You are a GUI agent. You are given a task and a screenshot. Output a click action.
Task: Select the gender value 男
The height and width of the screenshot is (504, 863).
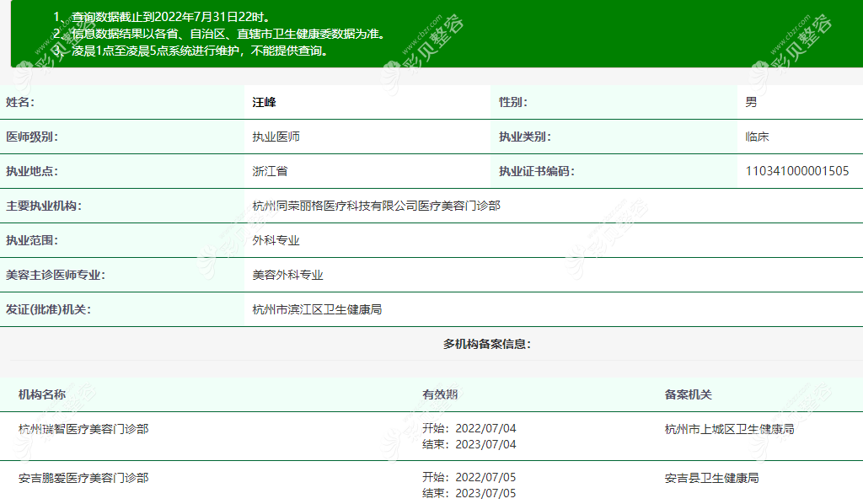click(751, 102)
